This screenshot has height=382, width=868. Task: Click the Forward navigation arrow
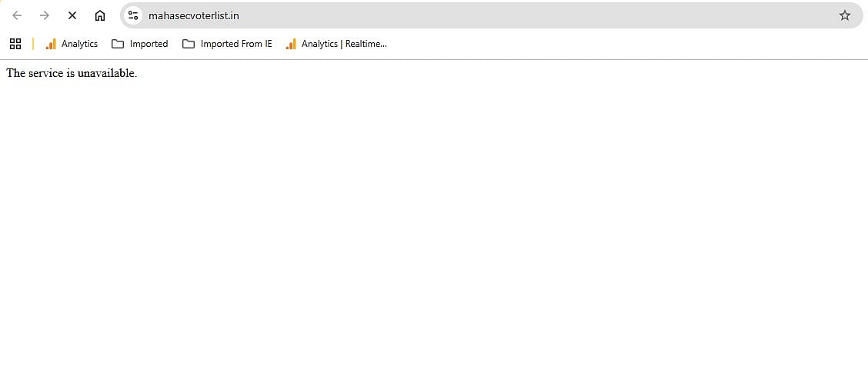[45, 15]
